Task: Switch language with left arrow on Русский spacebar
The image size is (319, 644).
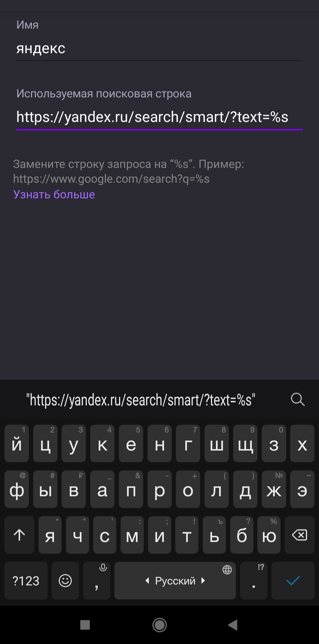Action: click(147, 581)
